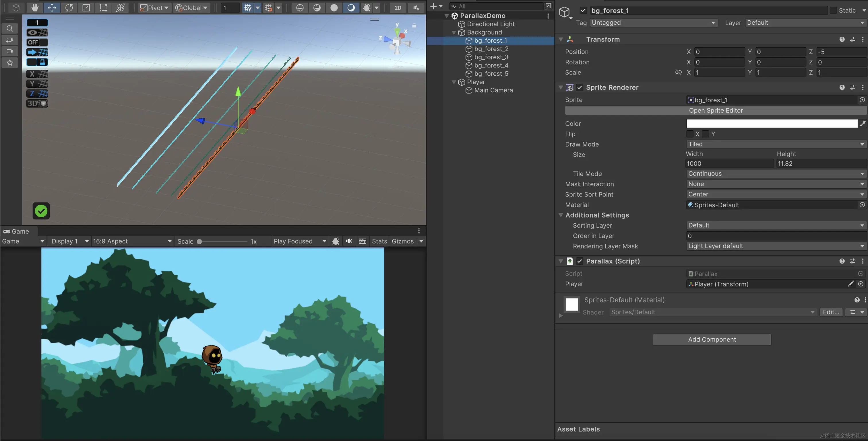
Task: Mute audio in Game view toolbar
Action: (349, 241)
